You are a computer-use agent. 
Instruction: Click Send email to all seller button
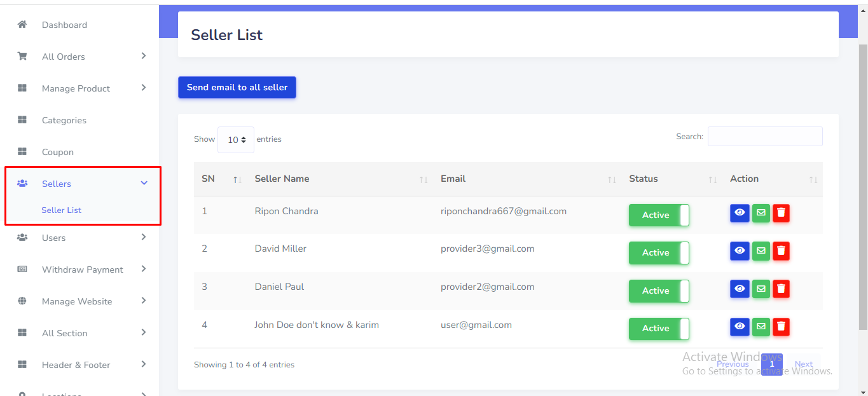click(237, 88)
